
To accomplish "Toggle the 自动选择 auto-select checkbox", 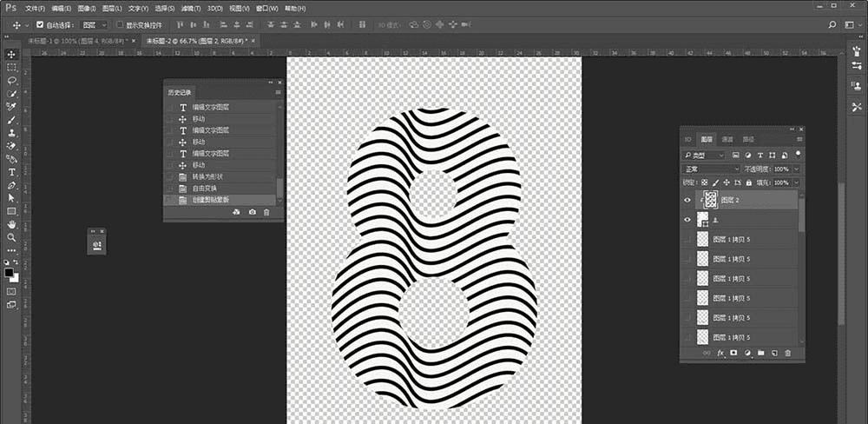I will click(40, 25).
